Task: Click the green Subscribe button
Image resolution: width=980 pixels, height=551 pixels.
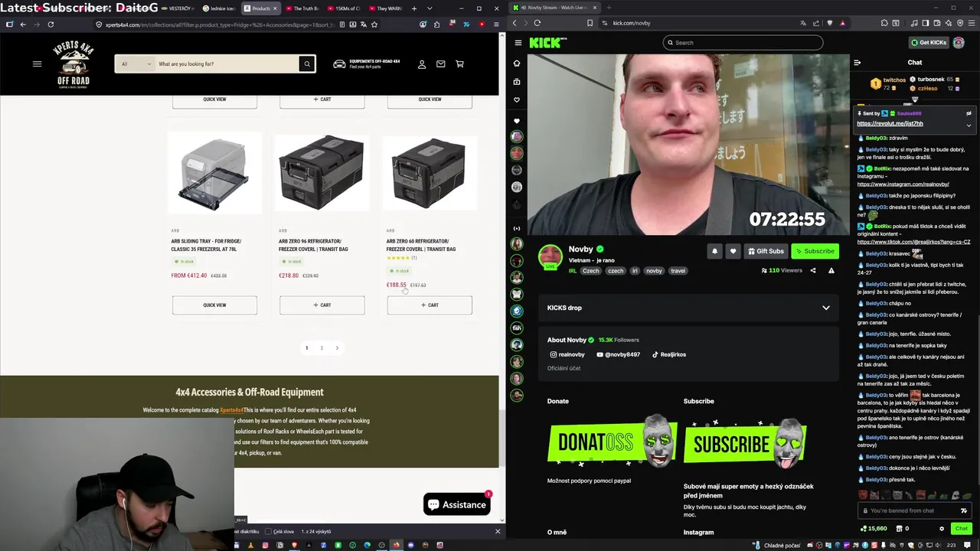Action: [815, 251]
